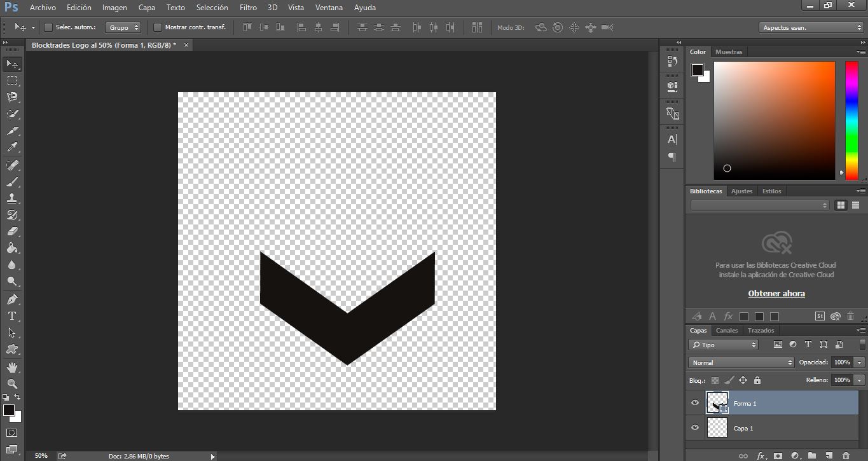868x461 pixels.
Task: Toggle layer filter switch
Action: click(862, 343)
